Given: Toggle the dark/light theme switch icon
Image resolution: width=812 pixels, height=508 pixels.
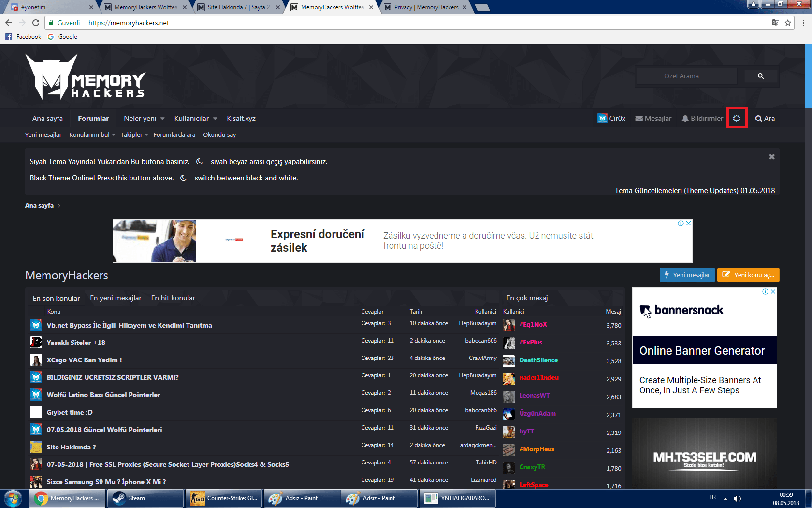Looking at the screenshot, I should [737, 119].
